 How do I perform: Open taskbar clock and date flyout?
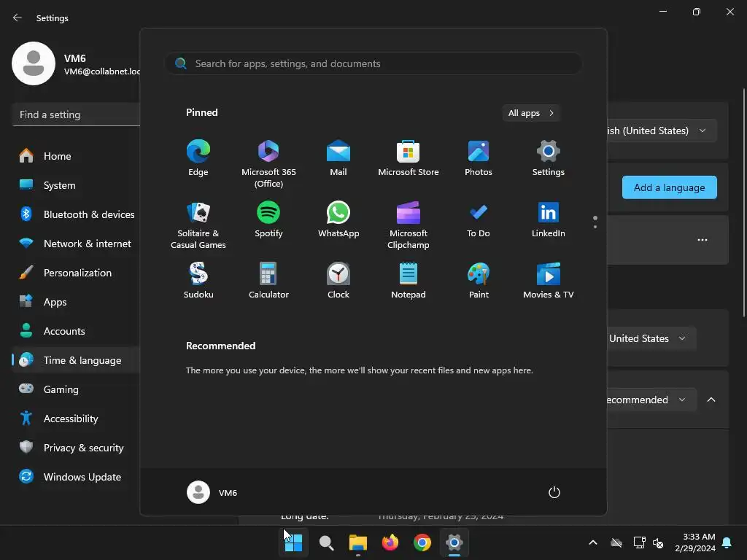(695, 542)
